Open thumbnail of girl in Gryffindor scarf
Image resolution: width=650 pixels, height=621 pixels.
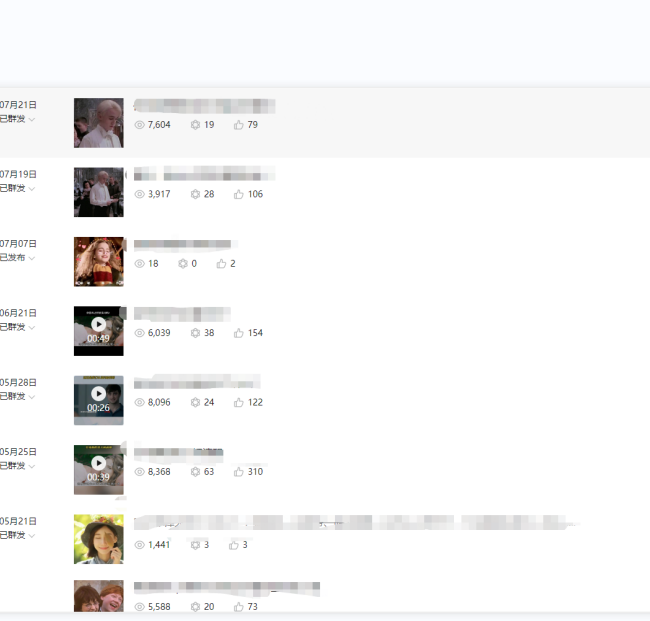(99, 262)
